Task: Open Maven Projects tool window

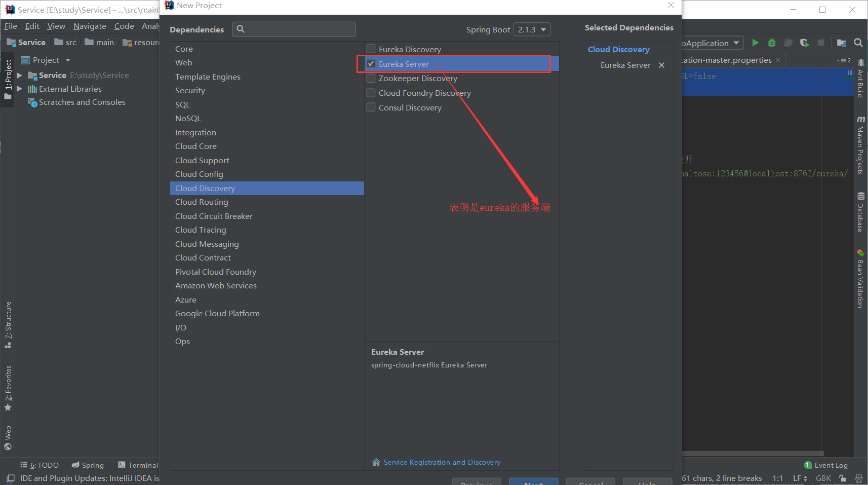Action: (x=860, y=145)
